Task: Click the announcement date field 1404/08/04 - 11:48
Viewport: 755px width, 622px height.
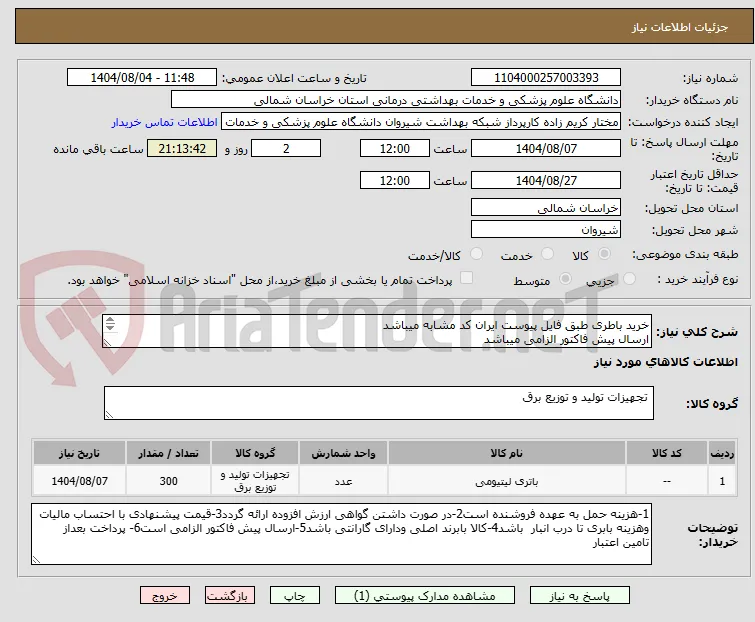Action: point(142,78)
